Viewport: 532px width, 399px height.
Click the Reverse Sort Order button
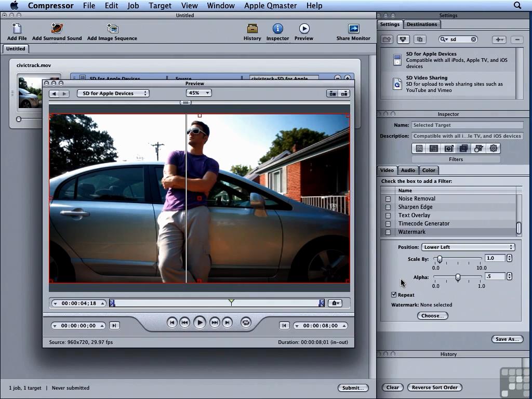[x=435, y=388]
